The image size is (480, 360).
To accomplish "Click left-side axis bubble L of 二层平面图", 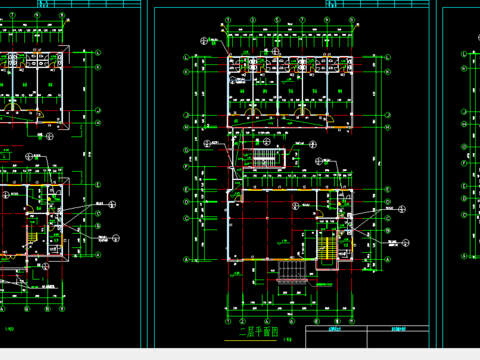I will pos(186,57).
